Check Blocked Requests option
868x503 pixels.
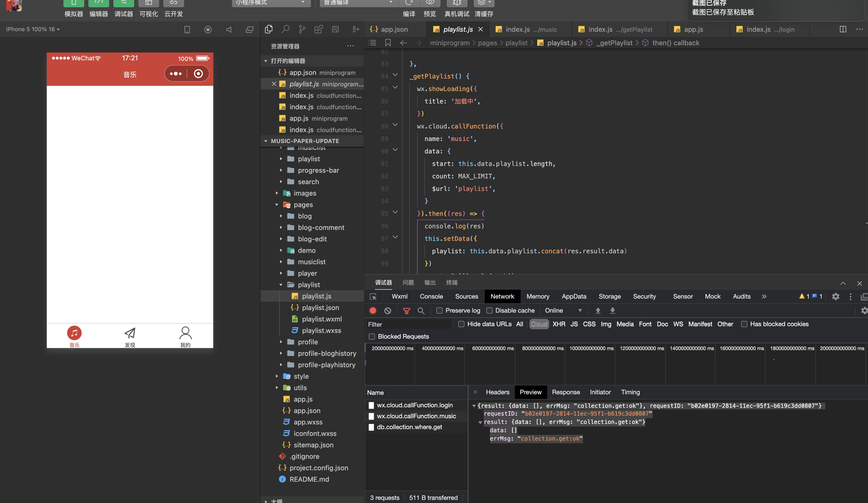pos(372,336)
